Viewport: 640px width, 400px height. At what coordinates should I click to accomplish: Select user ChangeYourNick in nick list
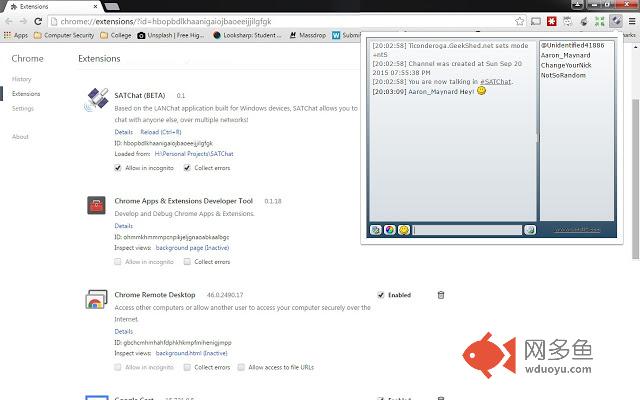(x=566, y=65)
